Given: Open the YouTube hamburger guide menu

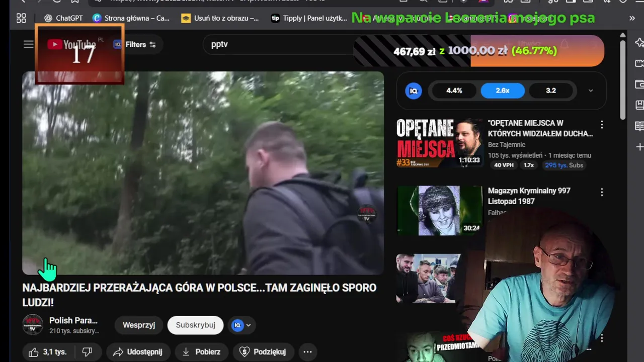Looking at the screenshot, I should pos(28,44).
